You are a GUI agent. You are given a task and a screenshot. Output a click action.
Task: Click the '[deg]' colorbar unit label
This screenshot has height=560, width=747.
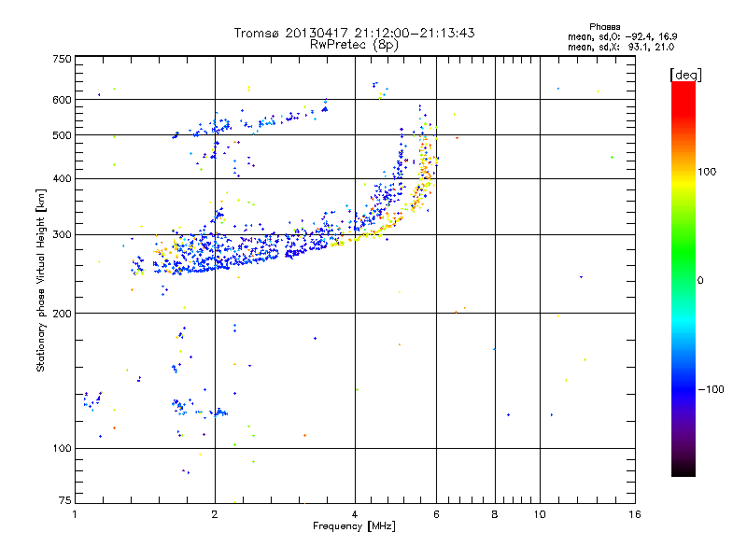pos(685,75)
